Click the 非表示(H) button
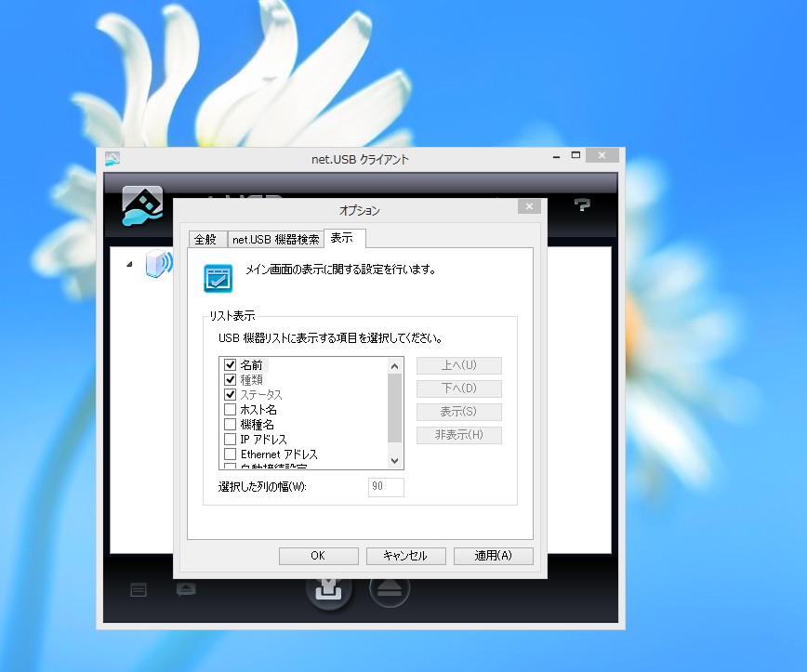 coord(459,435)
